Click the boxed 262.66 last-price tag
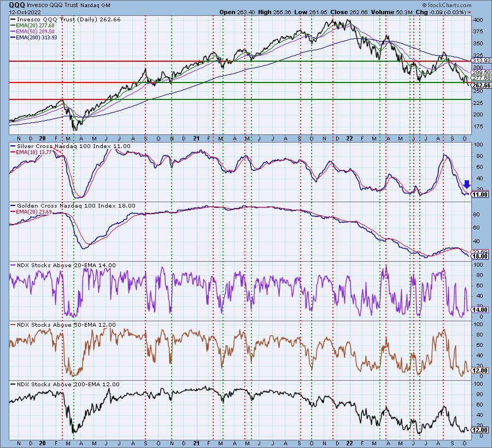The image size is (492, 448). [481, 85]
